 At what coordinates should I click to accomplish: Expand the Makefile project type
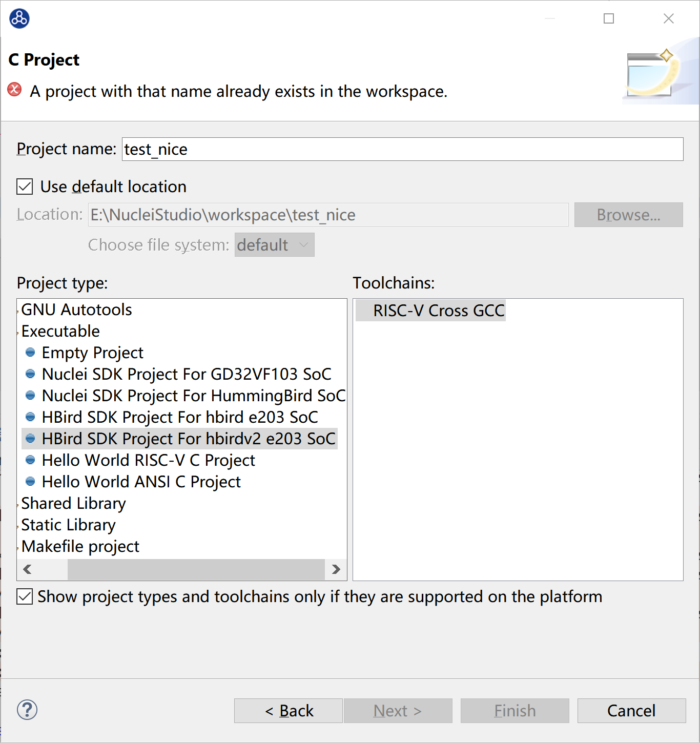tap(18, 547)
